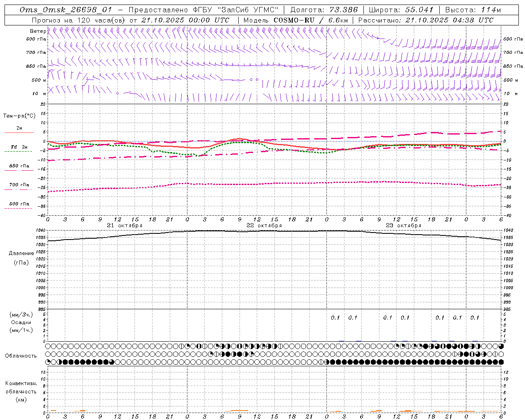The width and height of the screenshot is (525, 420).
Task: Select the Прогноз на 120 часа(ов) text
Action: pos(78,20)
